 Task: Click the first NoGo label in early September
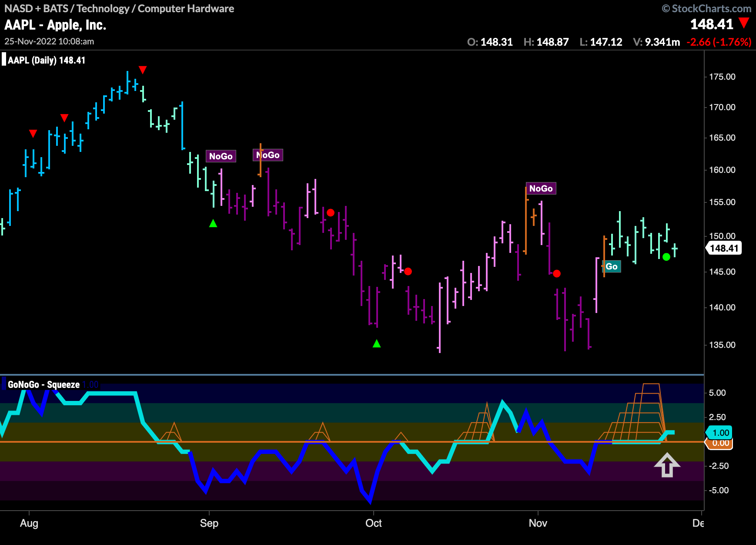point(221,156)
